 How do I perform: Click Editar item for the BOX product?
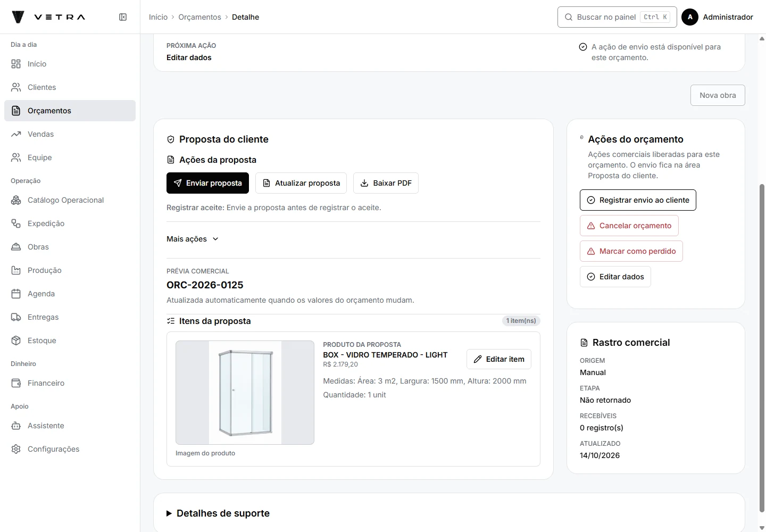[x=499, y=359]
